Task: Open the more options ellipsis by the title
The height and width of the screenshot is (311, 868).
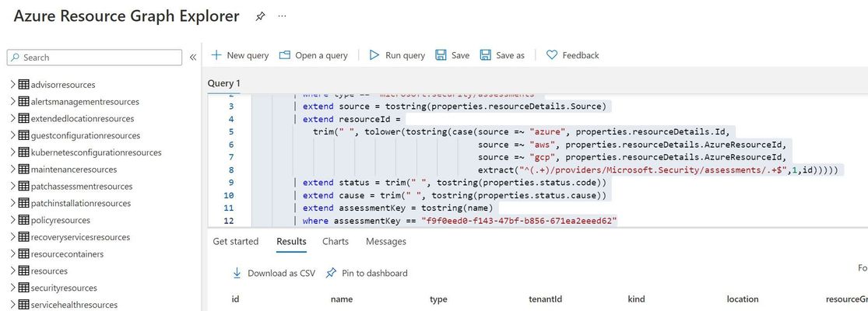Action: [283, 16]
